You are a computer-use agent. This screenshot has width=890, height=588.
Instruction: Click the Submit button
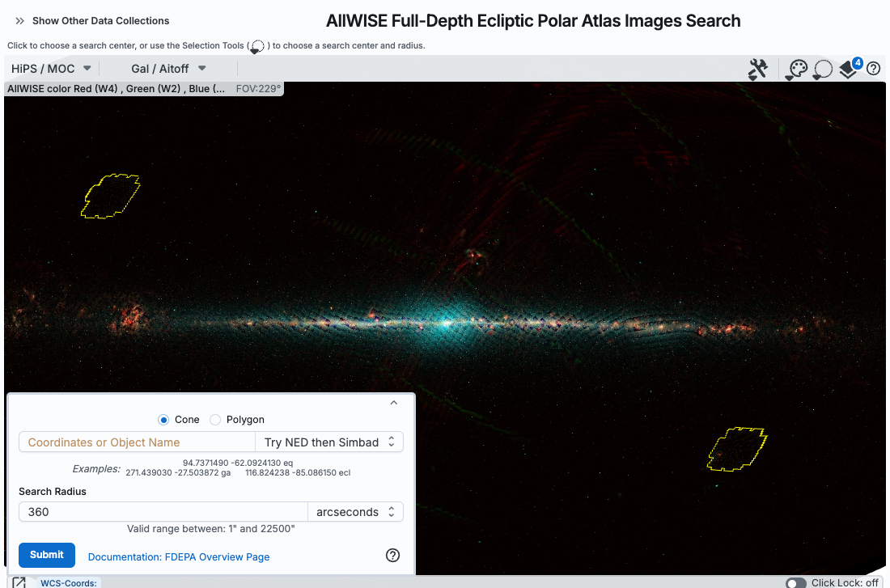pyautogui.click(x=47, y=555)
